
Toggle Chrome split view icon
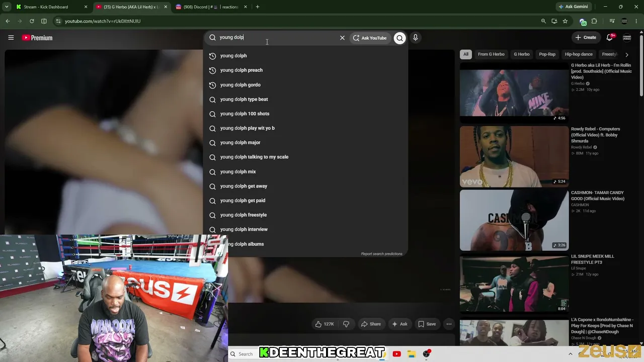[x=44, y=21]
